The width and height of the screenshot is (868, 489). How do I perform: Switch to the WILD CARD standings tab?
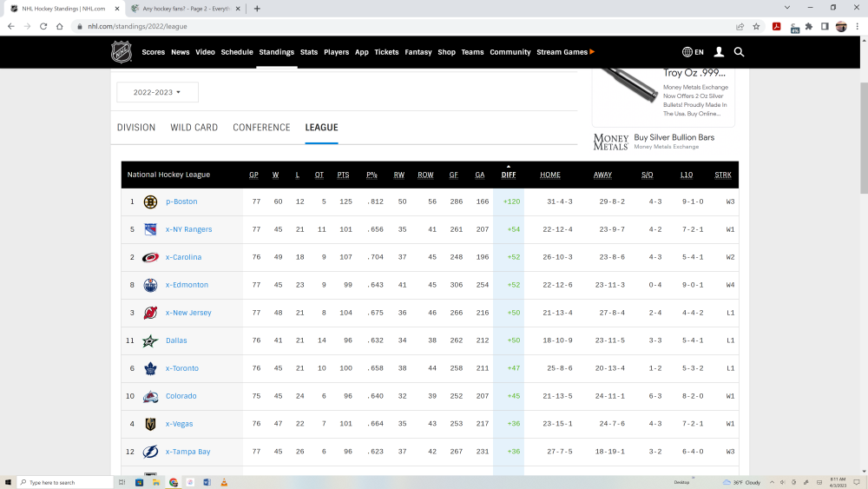click(x=194, y=128)
